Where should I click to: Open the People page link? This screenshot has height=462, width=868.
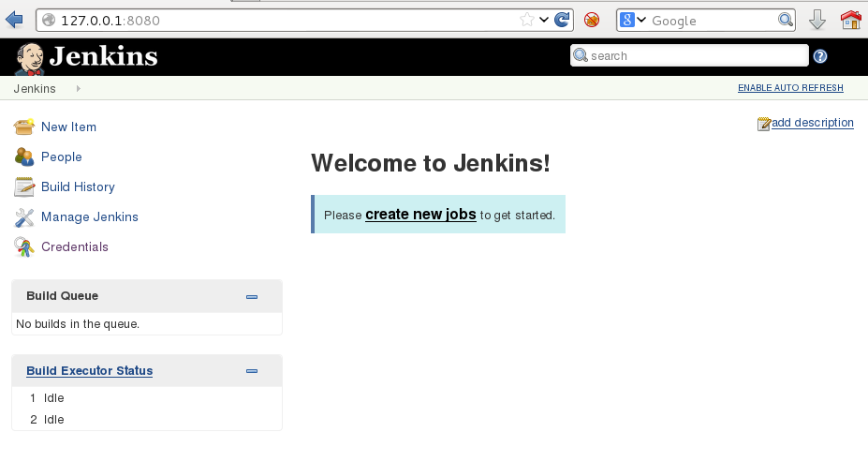[62, 156]
